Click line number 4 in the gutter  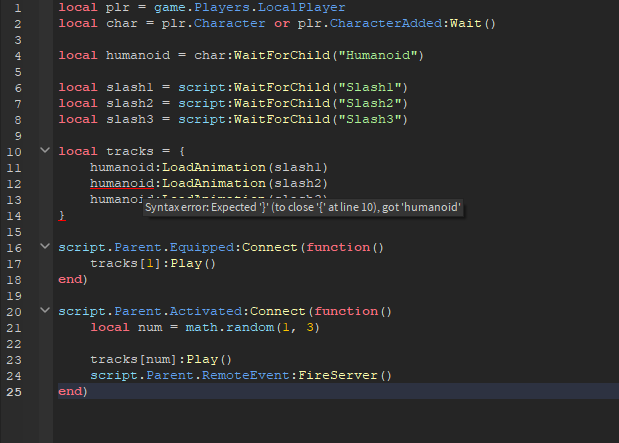point(18,56)
